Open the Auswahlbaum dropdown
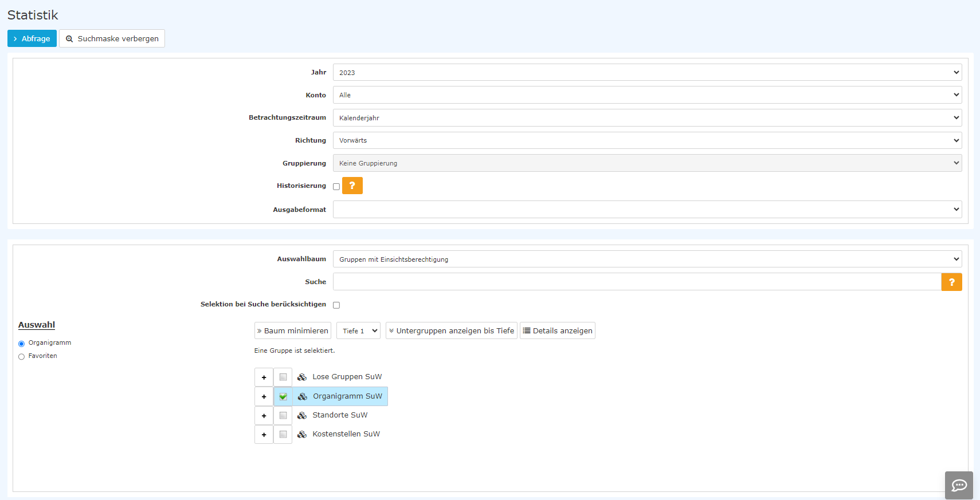This screenshot has height=500, width=980. pos(647,259)
